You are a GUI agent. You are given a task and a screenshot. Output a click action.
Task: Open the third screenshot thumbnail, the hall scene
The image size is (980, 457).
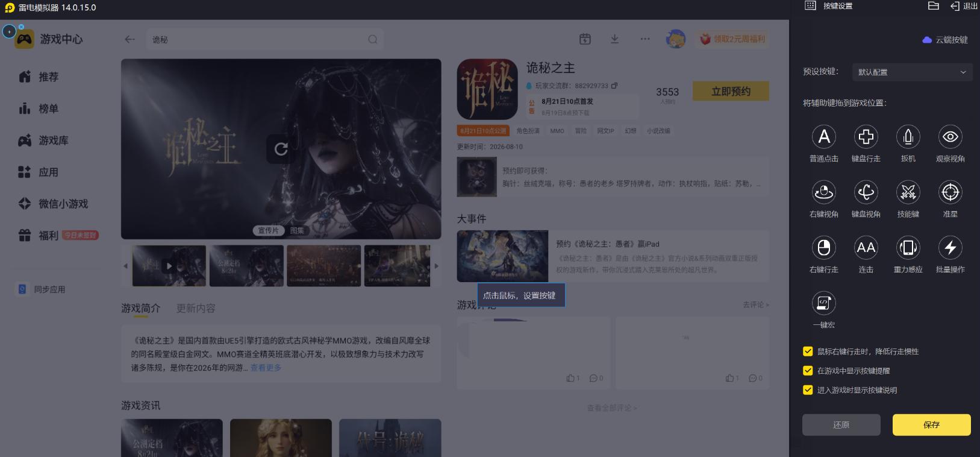click(324, 266)
